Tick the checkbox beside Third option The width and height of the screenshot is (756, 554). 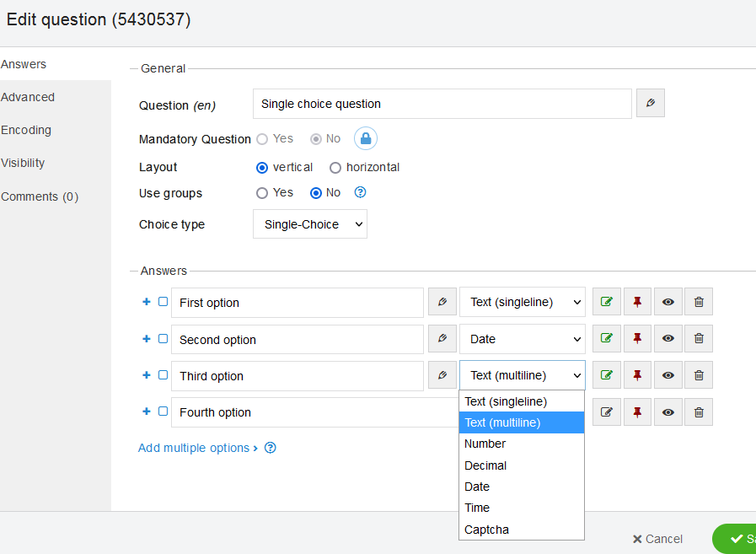[x=164, y=375]
